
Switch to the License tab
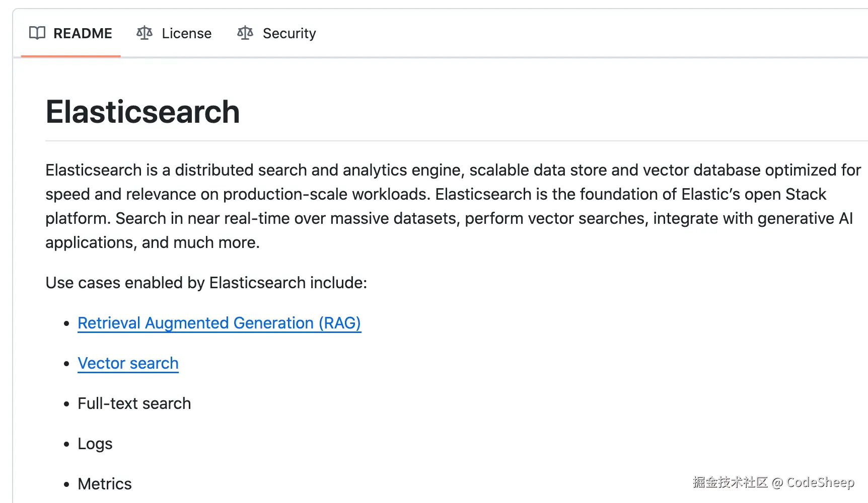[x=186, y=33]
